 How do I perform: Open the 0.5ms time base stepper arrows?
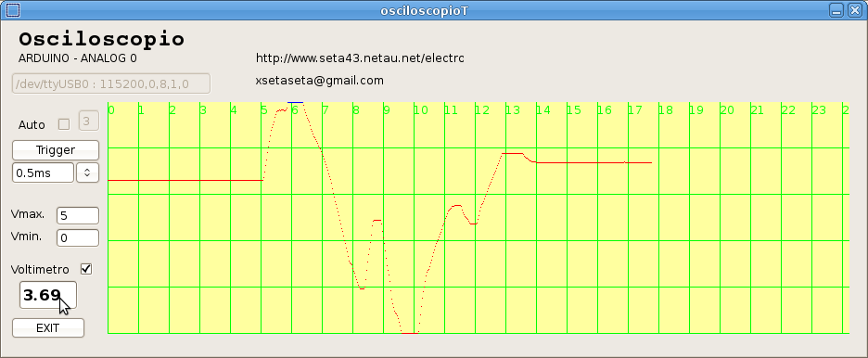coord(87,173)
